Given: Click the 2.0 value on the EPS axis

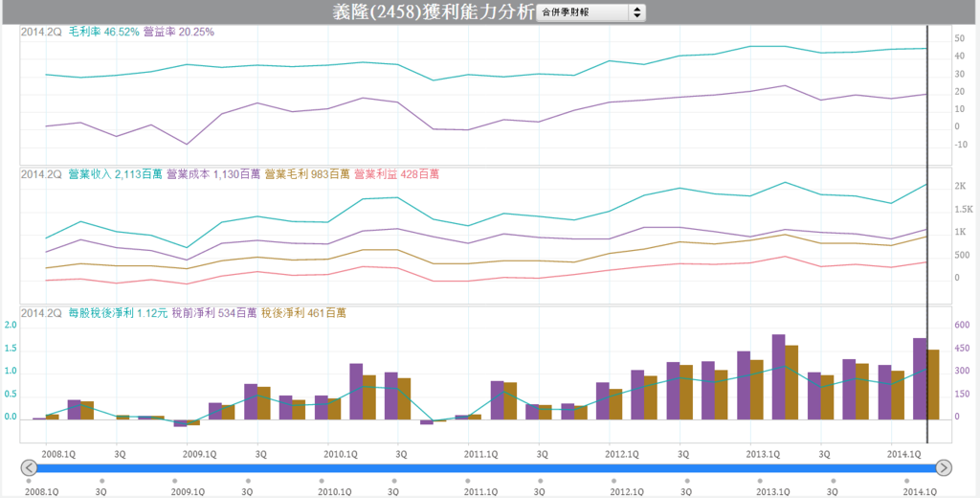Looking at the screenshot, I should (10, 326).
